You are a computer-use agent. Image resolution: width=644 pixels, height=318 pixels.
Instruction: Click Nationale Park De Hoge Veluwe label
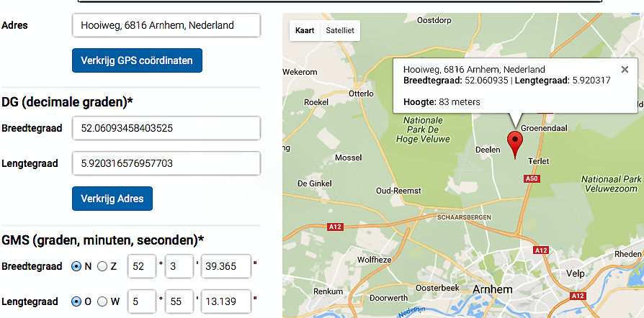(423, 130)
